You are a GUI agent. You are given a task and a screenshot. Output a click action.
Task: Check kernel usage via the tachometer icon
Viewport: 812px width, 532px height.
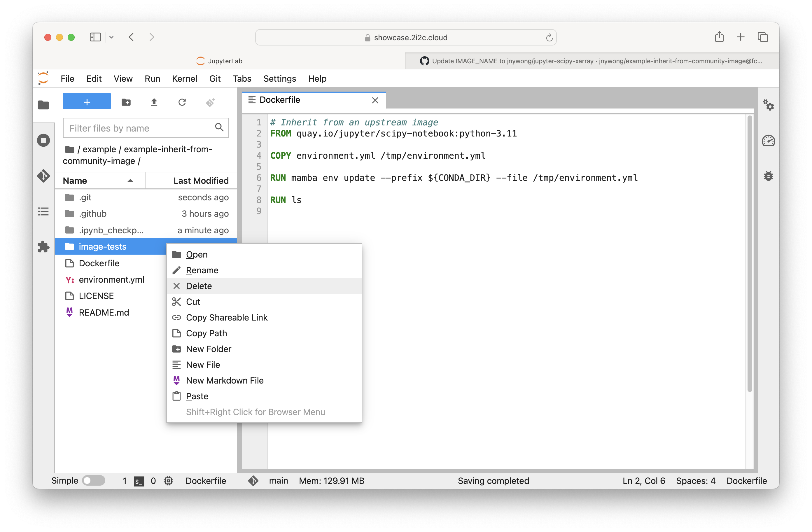click(769, 141)
